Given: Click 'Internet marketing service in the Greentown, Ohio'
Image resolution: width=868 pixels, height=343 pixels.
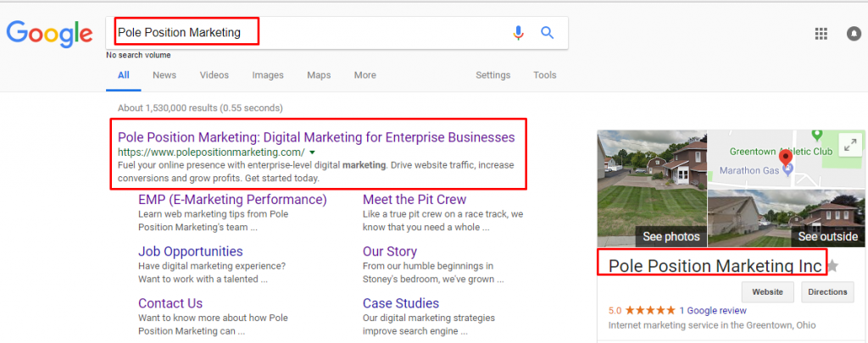Looking at the screenshot, I should point(712,325).
